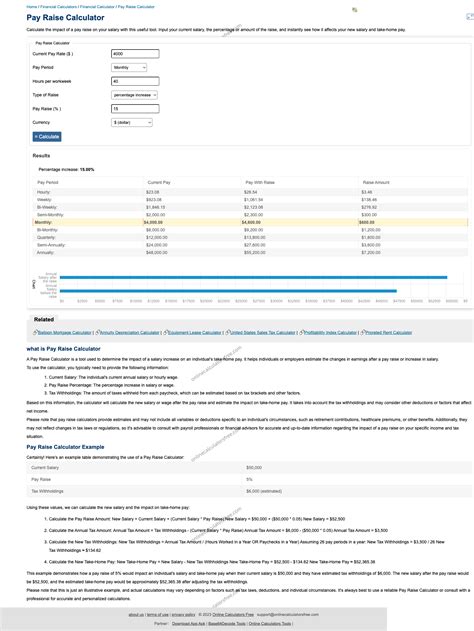Viewport: 474px width, 631px height.
Task: Click the link icon before Balloon Mortgage Calculator
Action: (x=35, y=332)
